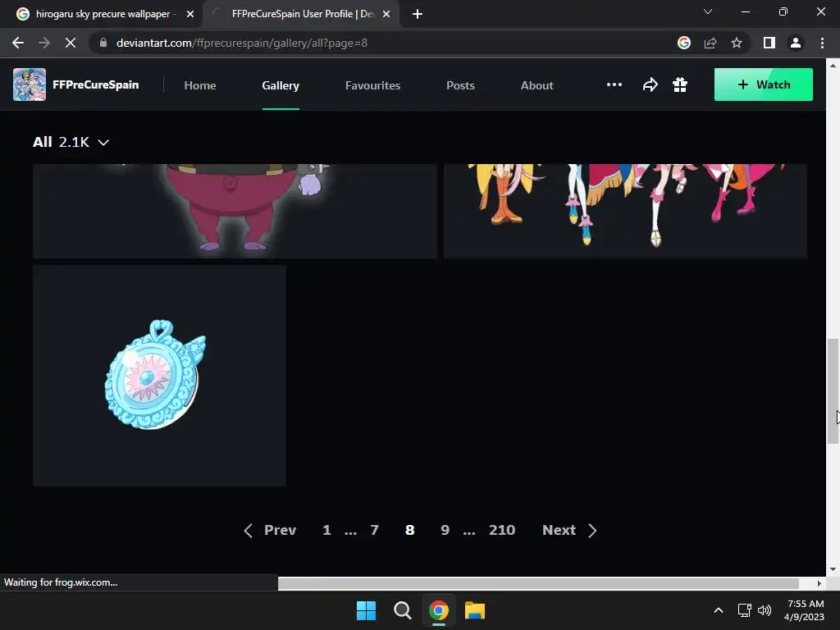840x630 pixels.
Task: Open Chrome's three-dot menu
Action: point(822,43)
